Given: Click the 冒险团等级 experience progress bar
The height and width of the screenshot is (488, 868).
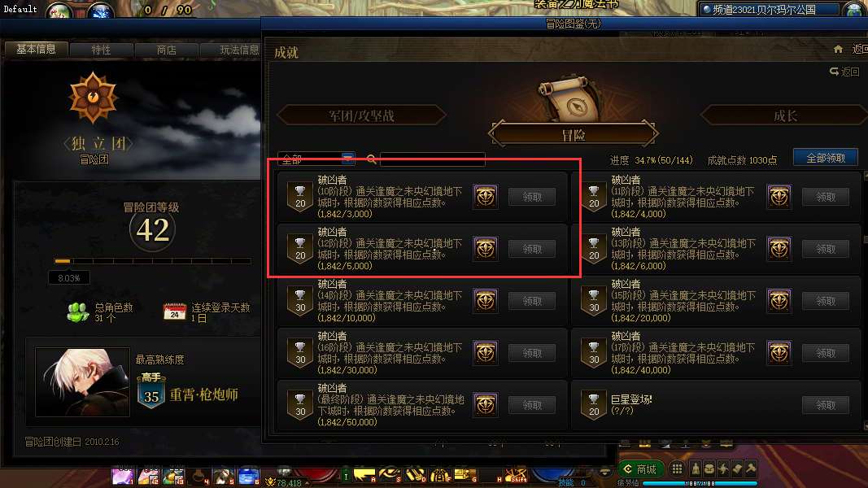Looking at the screenshot, I should click(153, 260).
